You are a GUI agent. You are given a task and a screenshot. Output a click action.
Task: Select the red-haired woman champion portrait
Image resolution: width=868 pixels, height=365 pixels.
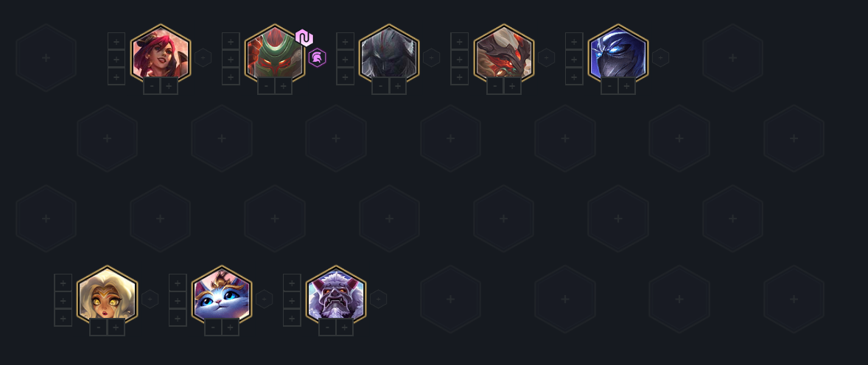[161, 54]
